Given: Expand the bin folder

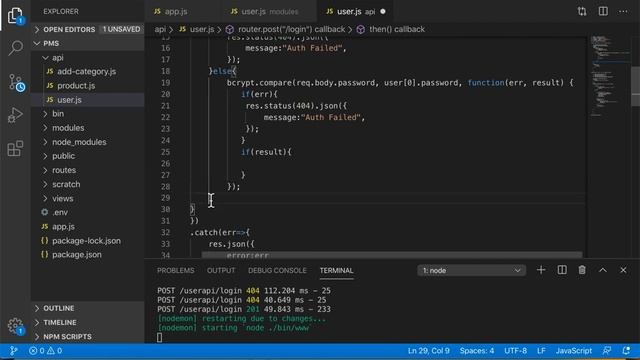Looking at the screenshot, I should click(x=87, y=113).
